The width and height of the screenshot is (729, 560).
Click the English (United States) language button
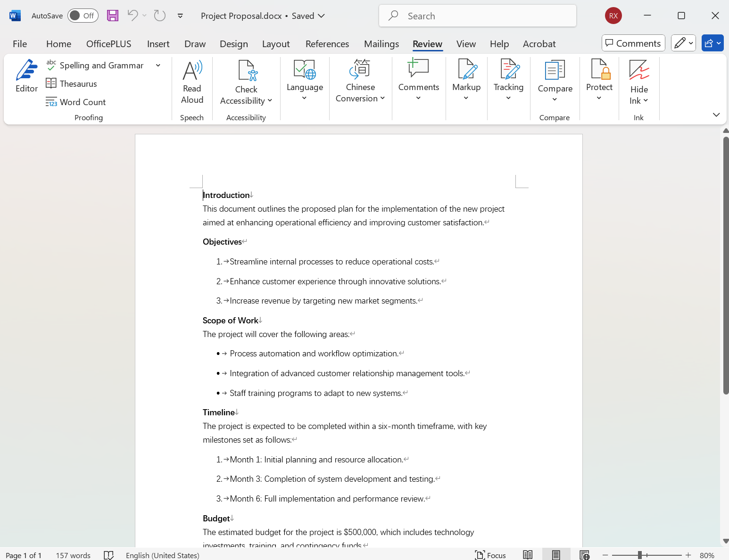162,555
